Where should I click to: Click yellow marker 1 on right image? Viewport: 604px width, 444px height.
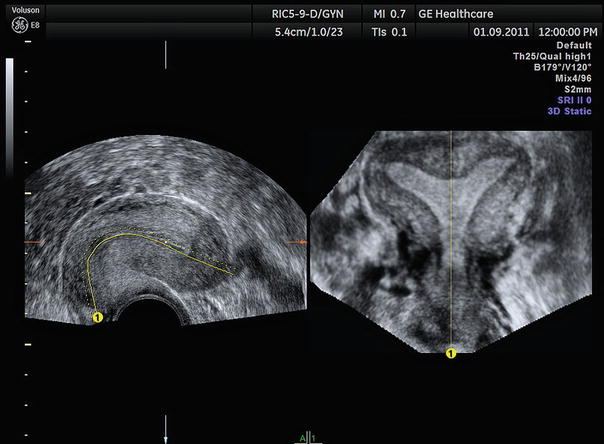coord(451,352)
